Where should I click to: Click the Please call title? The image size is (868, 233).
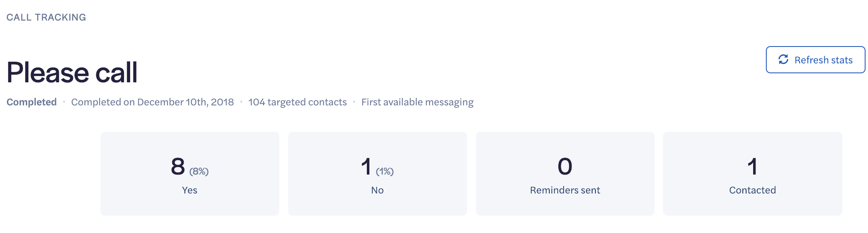pyautogui.click(x=72, y=72)
